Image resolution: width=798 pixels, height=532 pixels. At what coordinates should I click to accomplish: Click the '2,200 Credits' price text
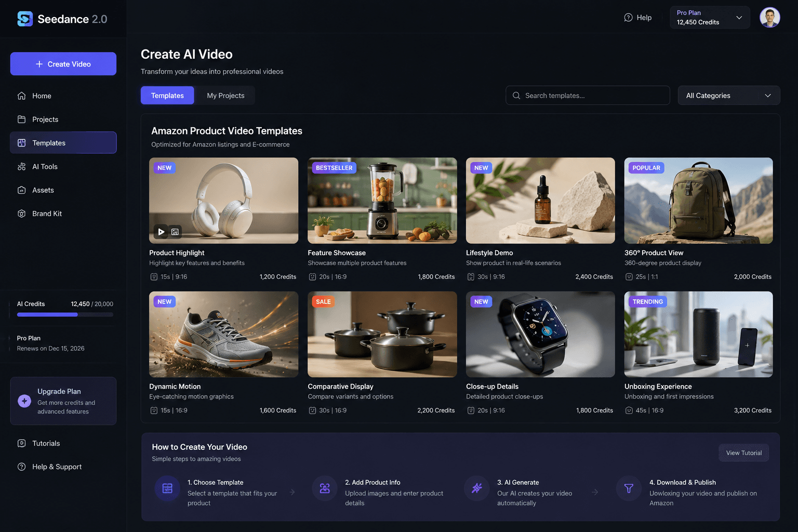pyautogui.click(x=436, y=410)
